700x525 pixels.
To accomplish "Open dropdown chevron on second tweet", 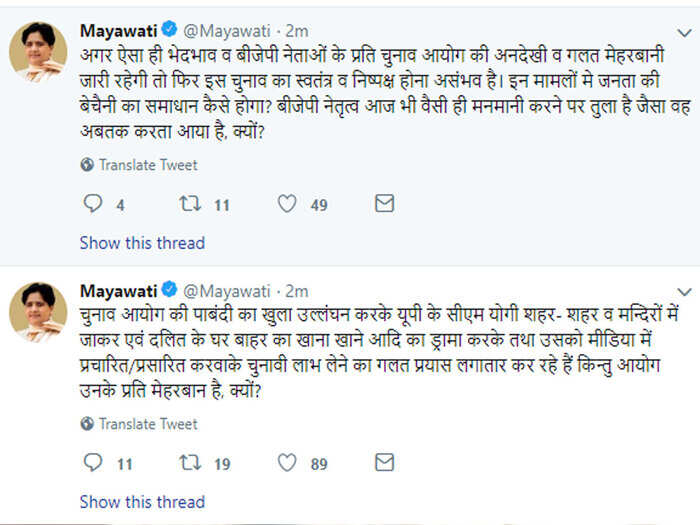I will (x=684, y=292).
